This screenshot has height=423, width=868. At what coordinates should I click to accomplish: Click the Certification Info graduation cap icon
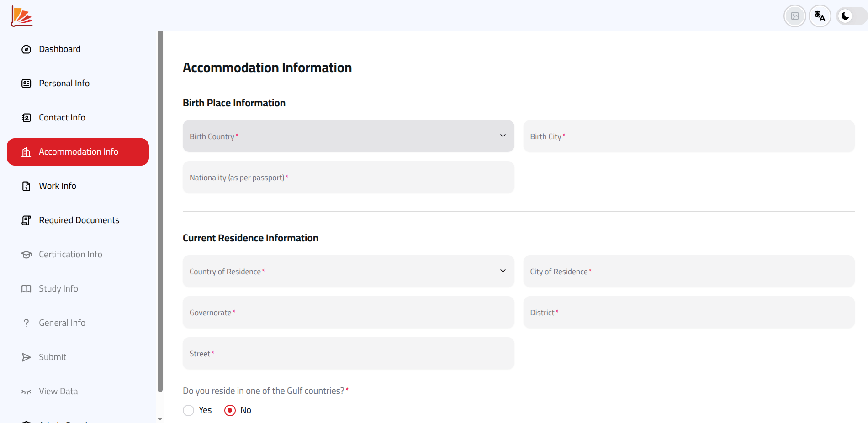[26, 255]
